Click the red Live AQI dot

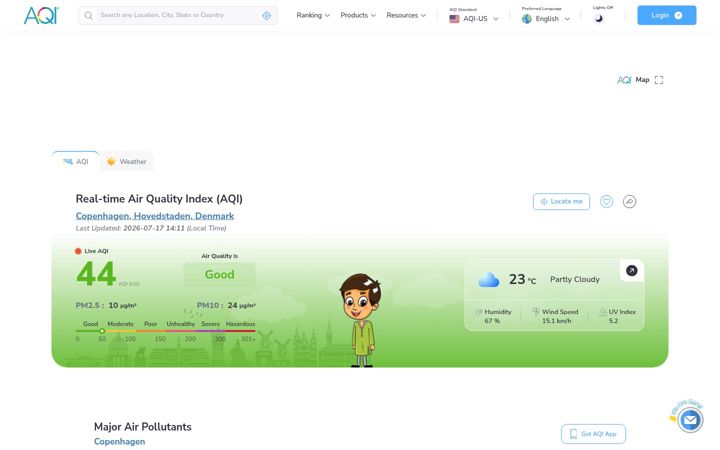pyautogui.click(x=78, y=251)
